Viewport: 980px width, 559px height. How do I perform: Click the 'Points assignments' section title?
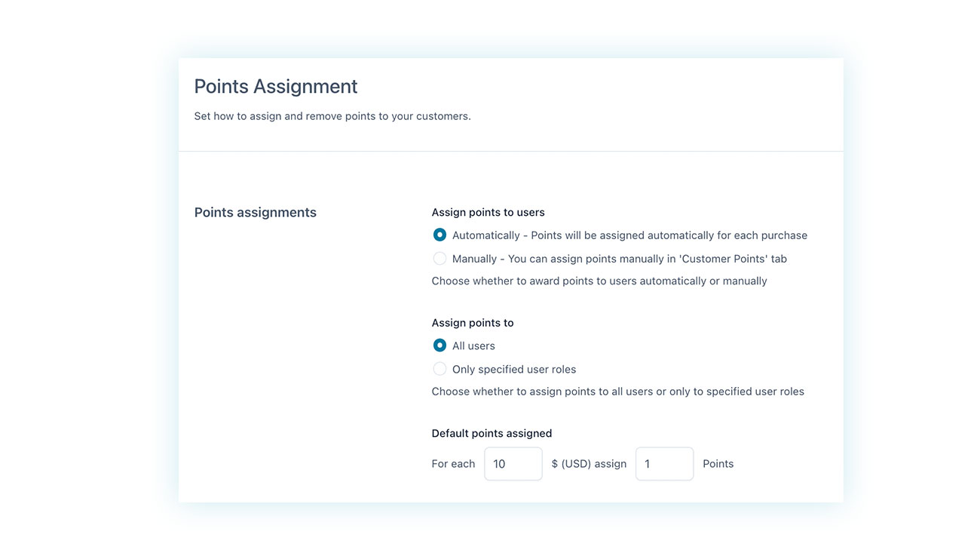point(256,213)
